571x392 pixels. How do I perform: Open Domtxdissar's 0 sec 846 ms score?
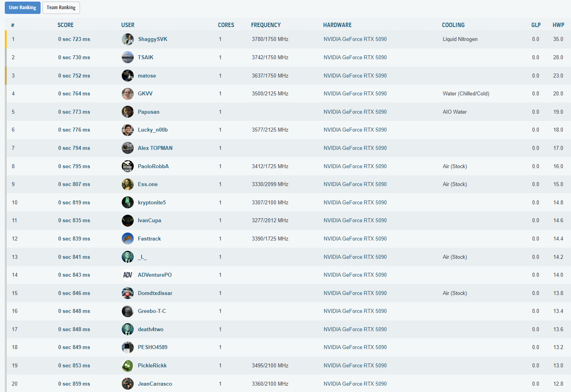74,293
